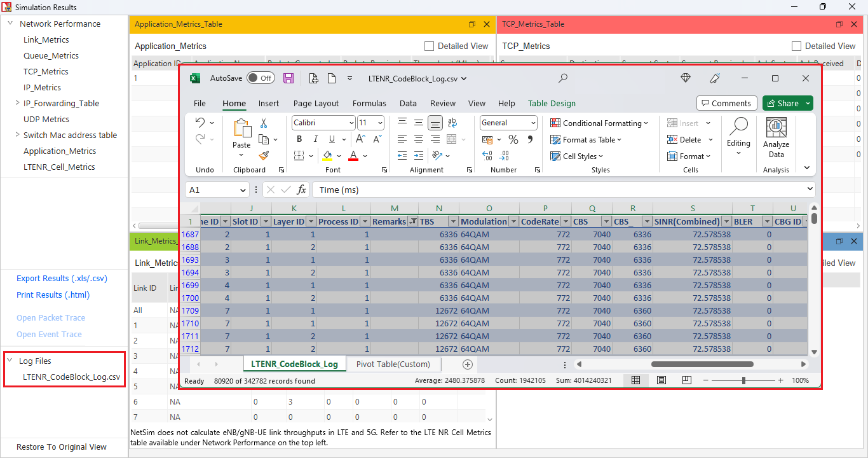Open the font size dropdown
Image resolution: width=868 pixels, height=458 pixels.
coord(380,123)
